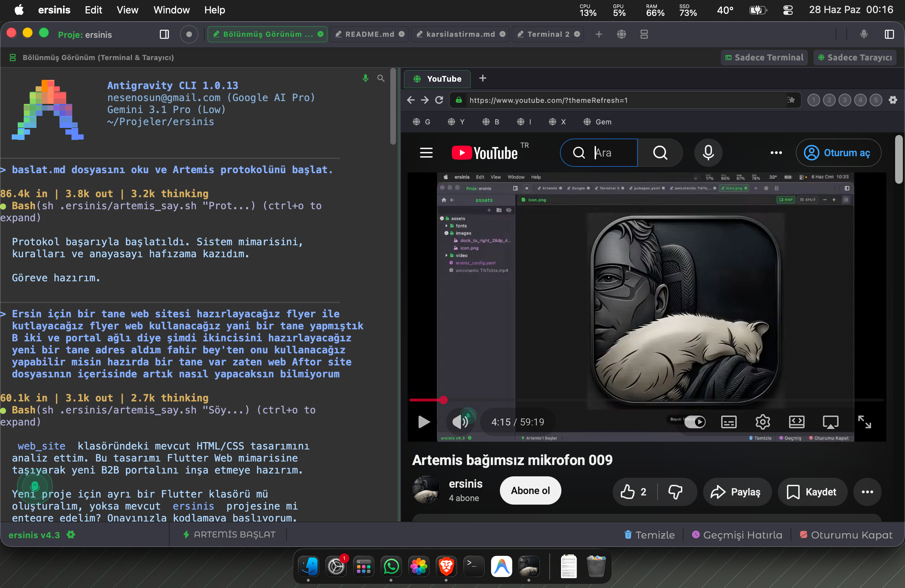Switch to karsilastirma.md tab

click(460, 35)
